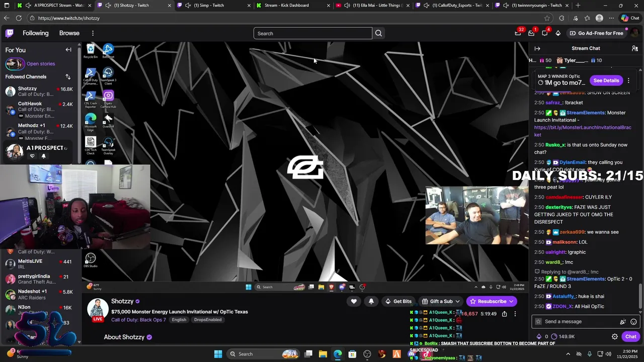Open Nadeshot +1 channel in sidebar

click(39, 294)
